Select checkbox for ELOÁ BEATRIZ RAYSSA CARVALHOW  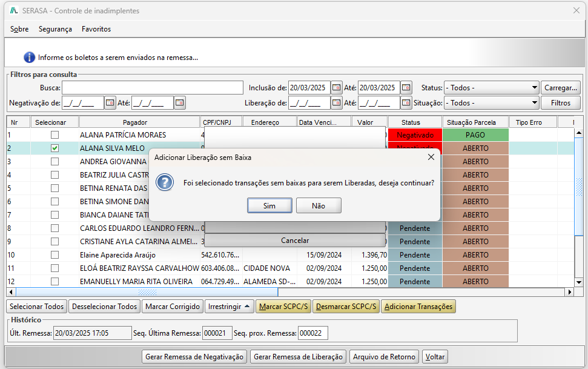tap(55, 268)
